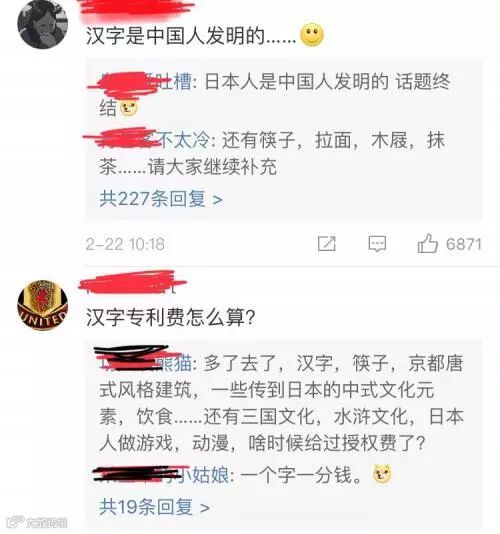Click the username ending in 小姑娘
This screenshot has height=534, width=500.
point(163,475)
